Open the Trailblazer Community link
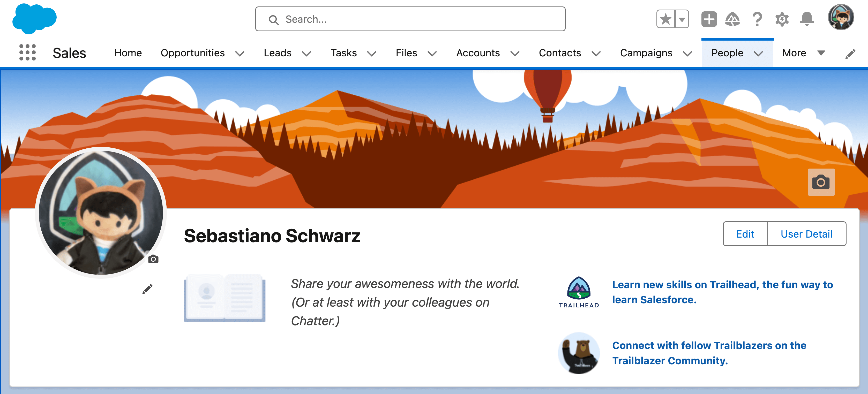This screenshot has height=394, width=868. click(709, 353)
